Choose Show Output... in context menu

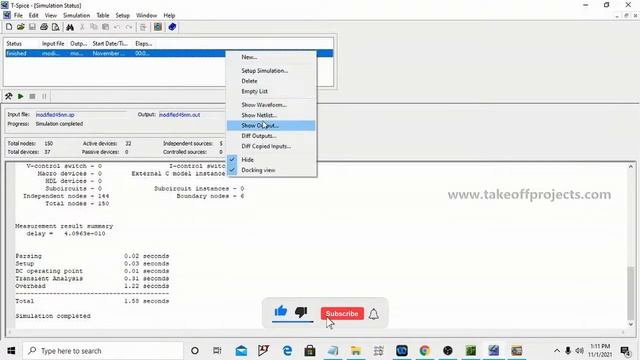(271, 126)
